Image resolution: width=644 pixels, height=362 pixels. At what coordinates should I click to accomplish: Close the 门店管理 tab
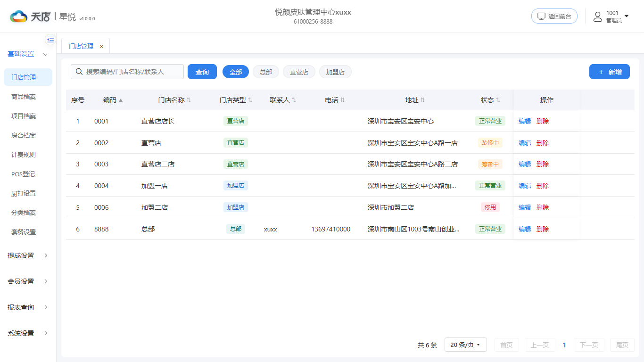(101, 46)
